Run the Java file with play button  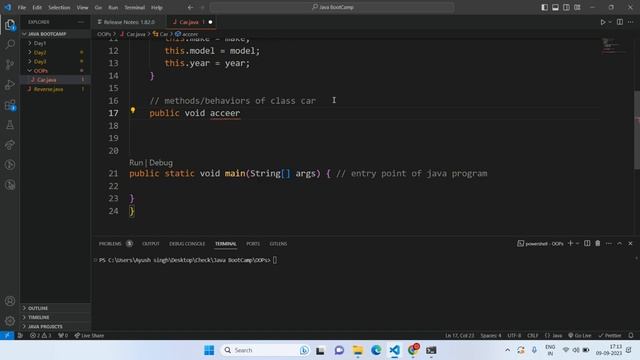pyautogui.click(x=602, y=22)
